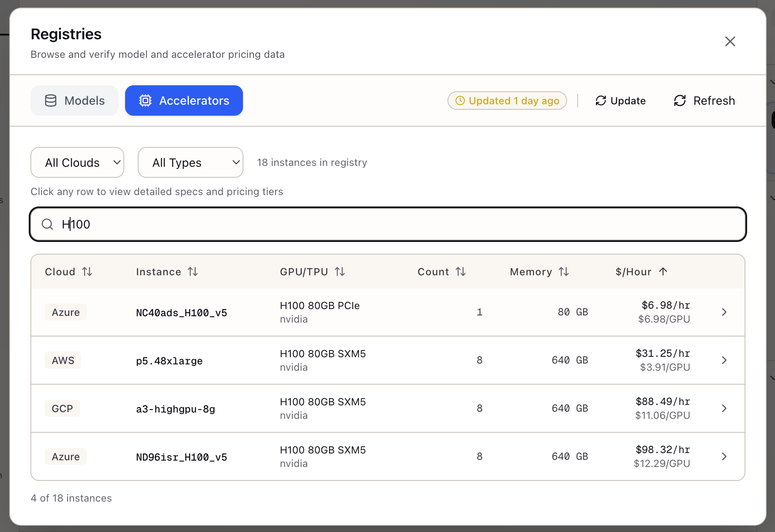
Task: Click the H100 search input field
Action: point(388,224)
